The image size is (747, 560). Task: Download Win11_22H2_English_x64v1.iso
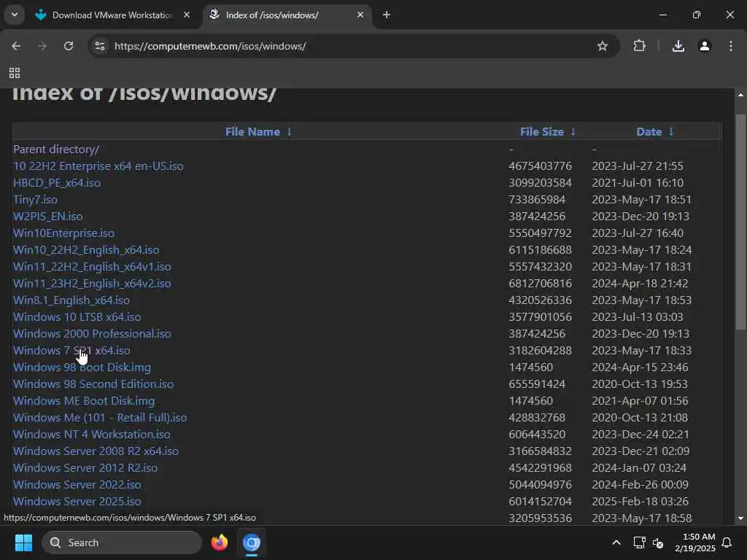(92, 267)
